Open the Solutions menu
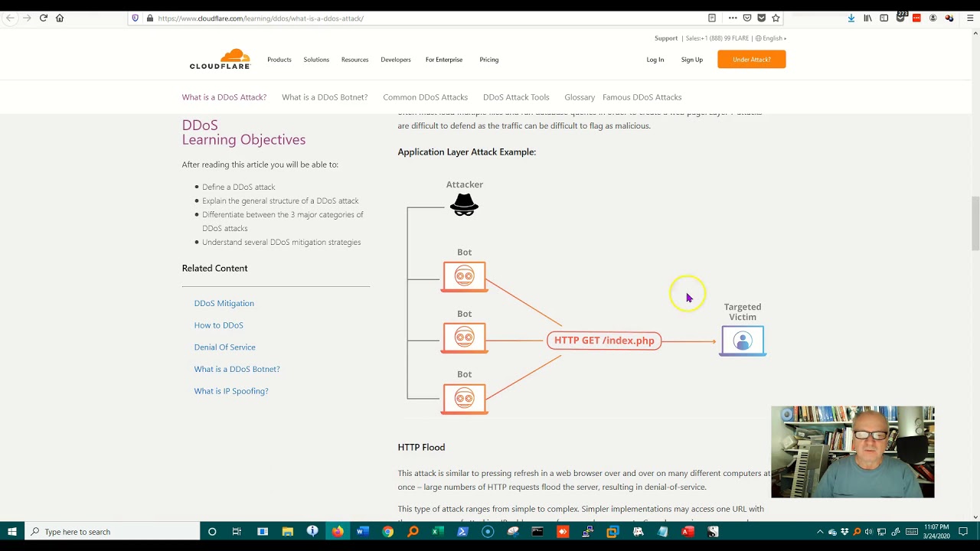Screen dimensions: 980x551 tap(316, 60)
